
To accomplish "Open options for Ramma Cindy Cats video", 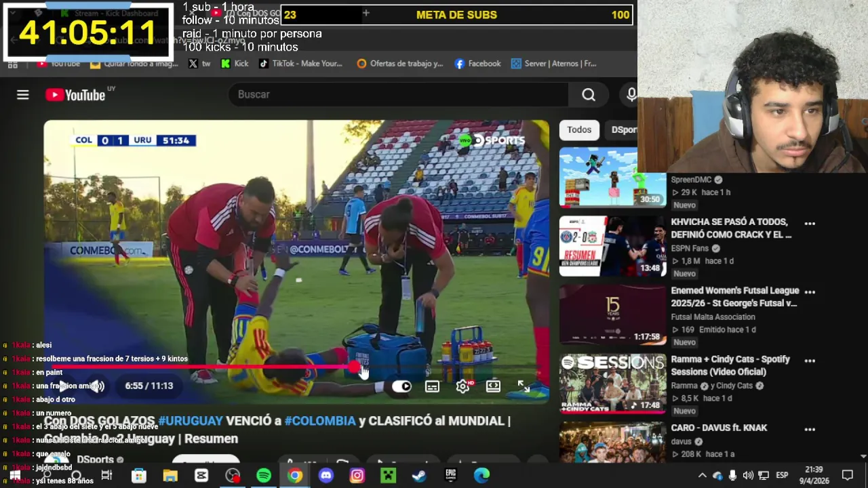I will 810,361.
